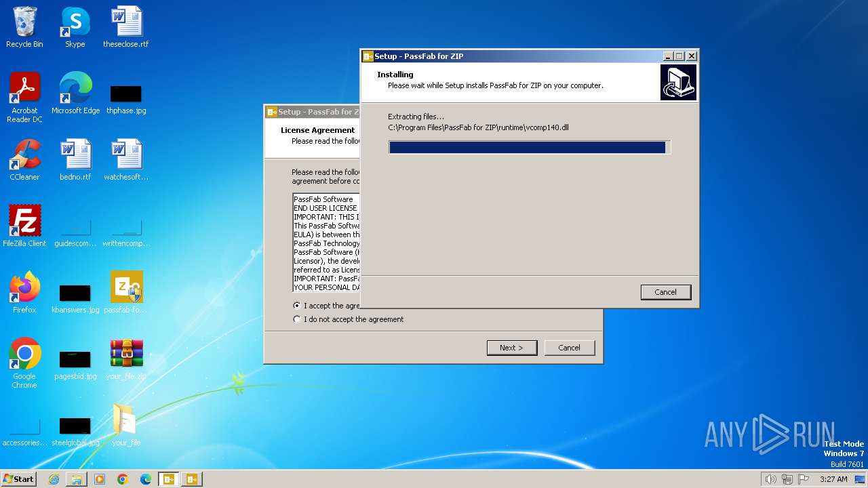
Task: Cancel the License Agreement setup window
Action: (569, 348)
